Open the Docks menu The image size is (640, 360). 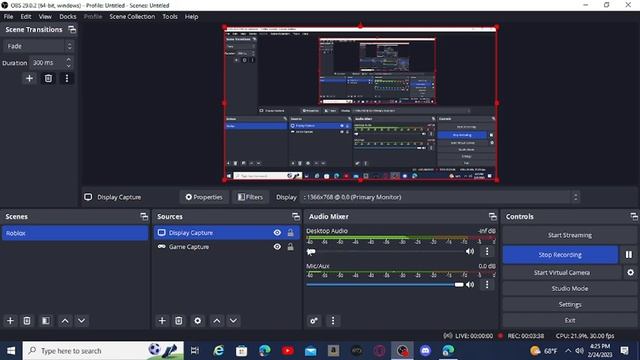[x=68, y=17]
